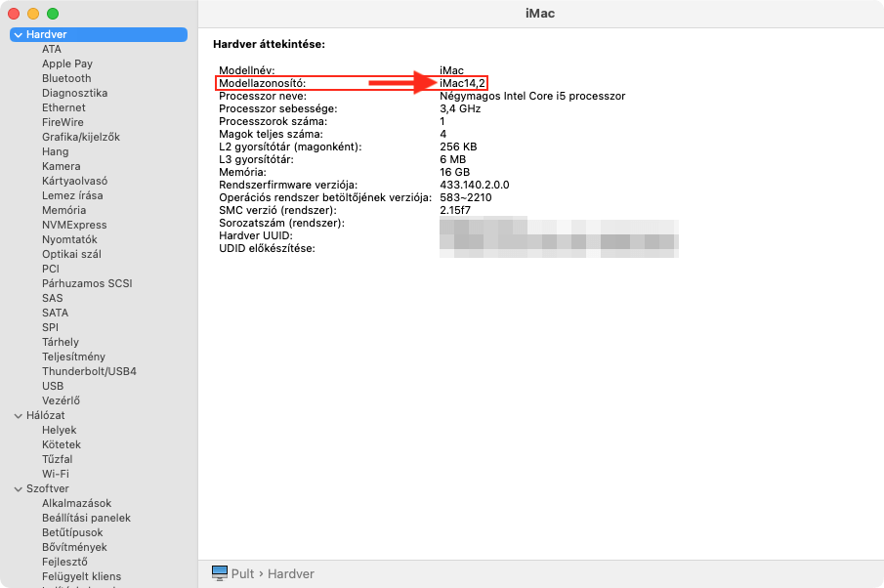Screen dimensions: 884x588
Task: Click the Modellazonosító label
Action: (262, 83)
